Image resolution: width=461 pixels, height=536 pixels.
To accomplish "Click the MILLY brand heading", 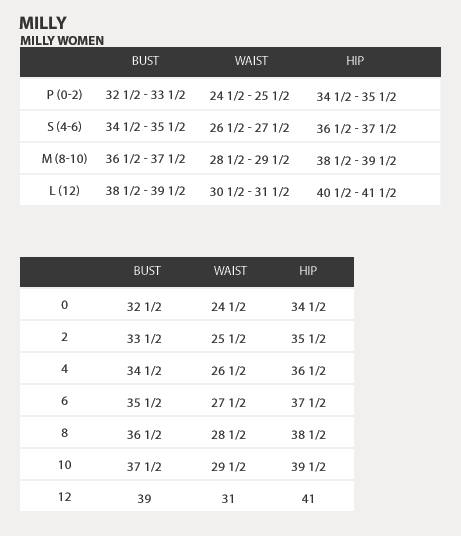I will [x=43, y=23].
